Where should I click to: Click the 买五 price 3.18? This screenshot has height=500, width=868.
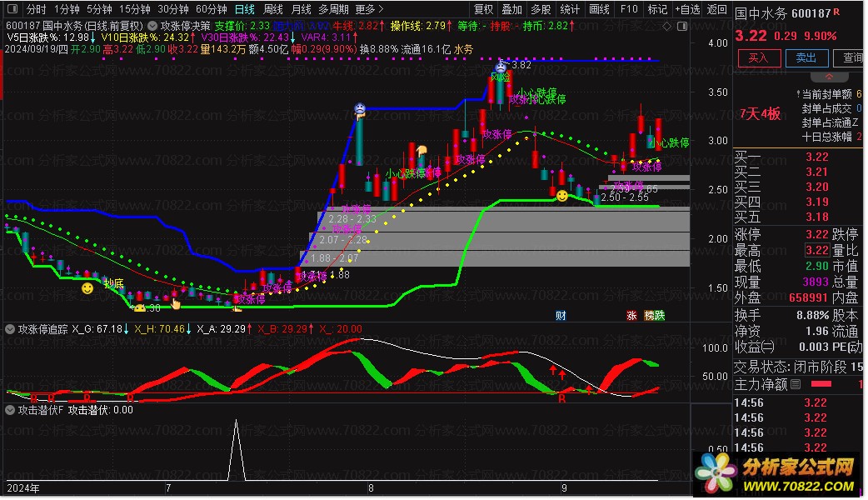coord(817,217)
